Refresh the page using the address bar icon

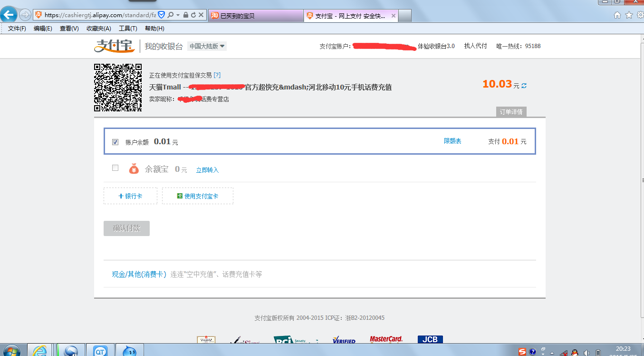[x=193, y=15]
